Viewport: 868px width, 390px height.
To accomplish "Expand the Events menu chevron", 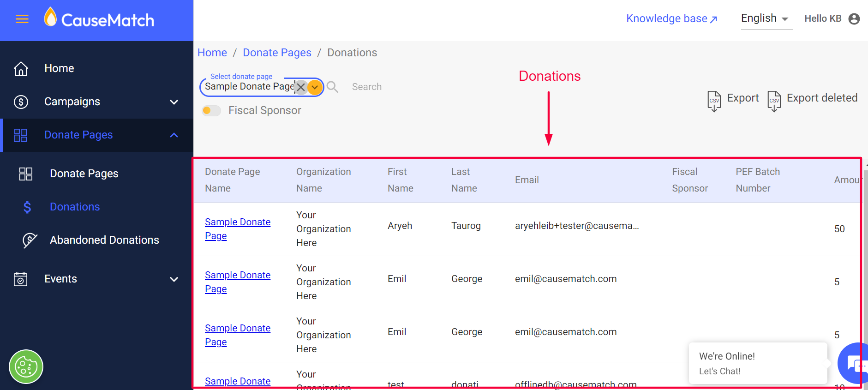I will pos(174,279).
